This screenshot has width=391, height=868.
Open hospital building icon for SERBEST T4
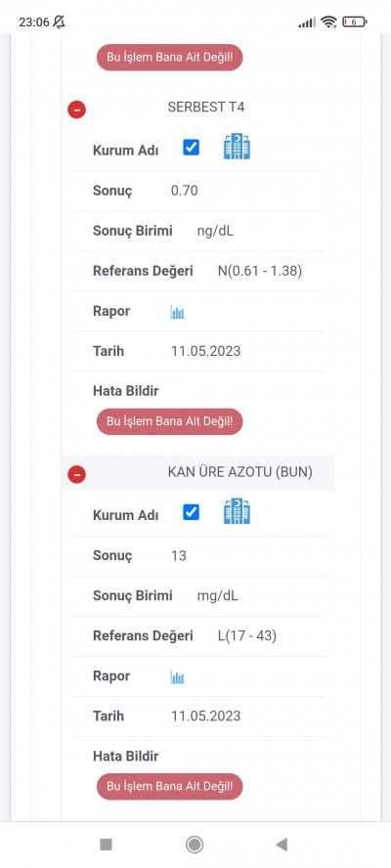[237, 147]
